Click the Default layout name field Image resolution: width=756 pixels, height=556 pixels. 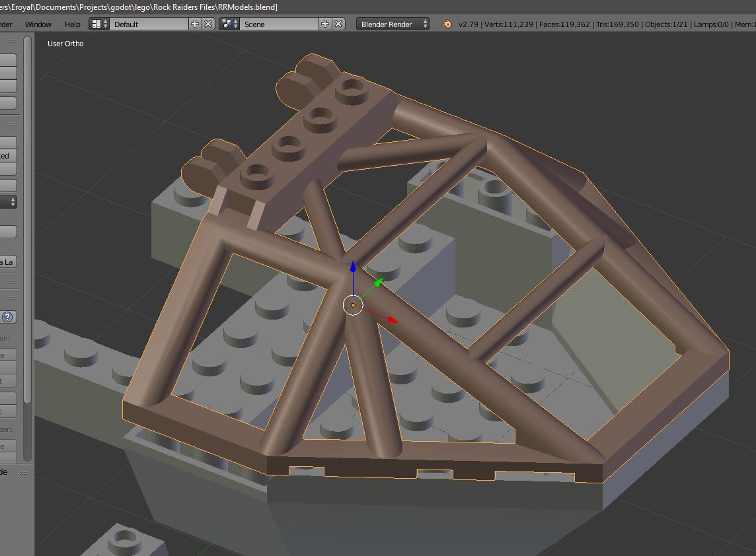click(149, 24)
